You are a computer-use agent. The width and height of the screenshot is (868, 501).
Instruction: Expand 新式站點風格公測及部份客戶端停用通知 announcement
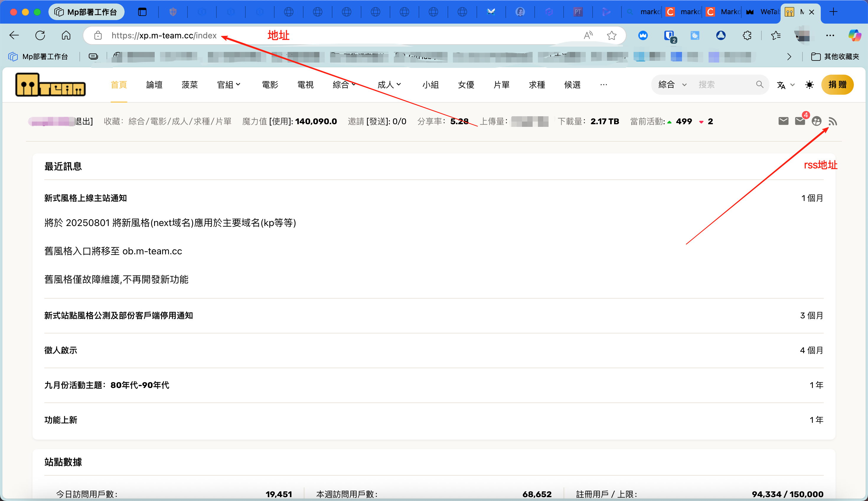pos(434,315)
